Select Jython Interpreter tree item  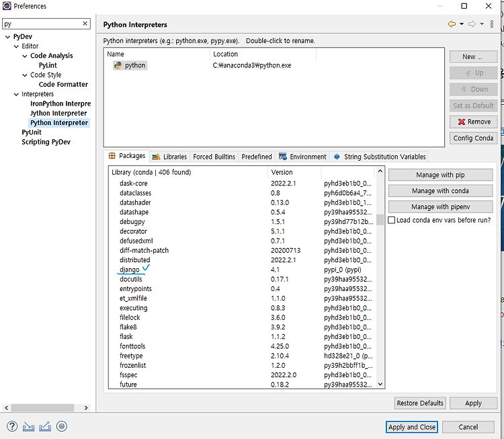58,113
